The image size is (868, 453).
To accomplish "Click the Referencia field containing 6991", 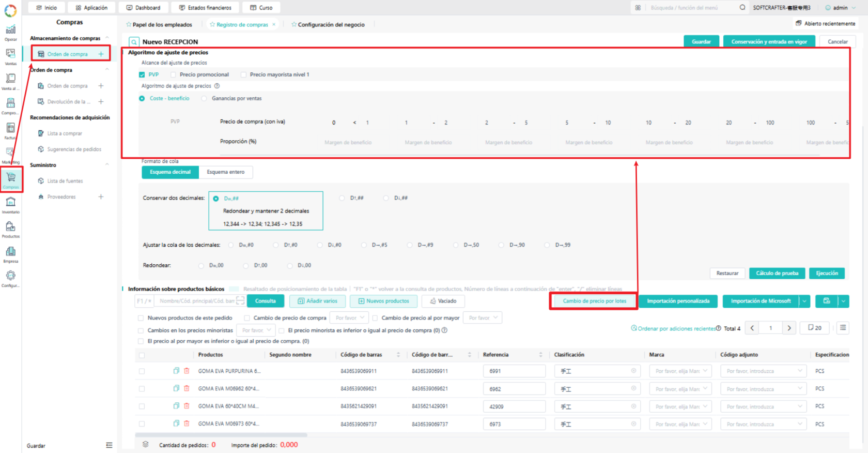I will pyautogui.click(x=514, y=371).
